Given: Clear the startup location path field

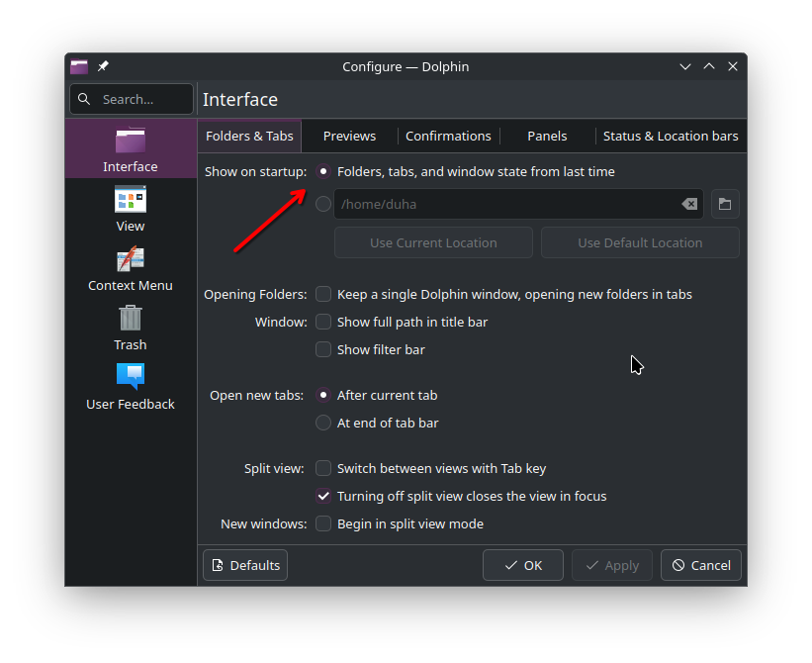Looking at the screenshot, I should pos(689,204).
